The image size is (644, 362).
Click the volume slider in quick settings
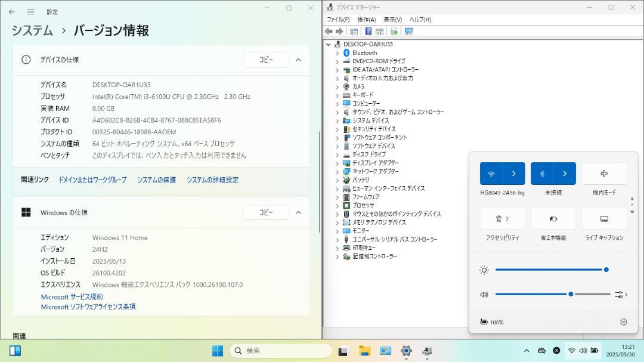pyautogui.click(x=553, y=295)
